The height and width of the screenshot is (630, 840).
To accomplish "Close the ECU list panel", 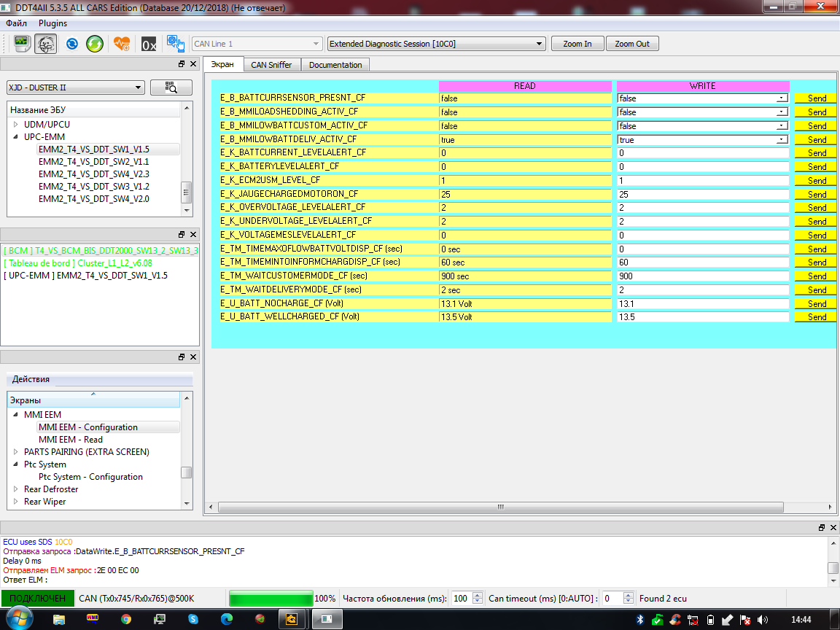I will coord(193,63).
